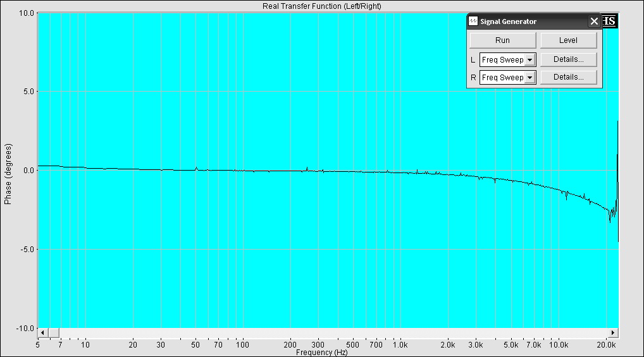The width and height of the screenshot is (644, 357).
Task: Click the phase spike near 20 kHz
Action: (617, 164)
